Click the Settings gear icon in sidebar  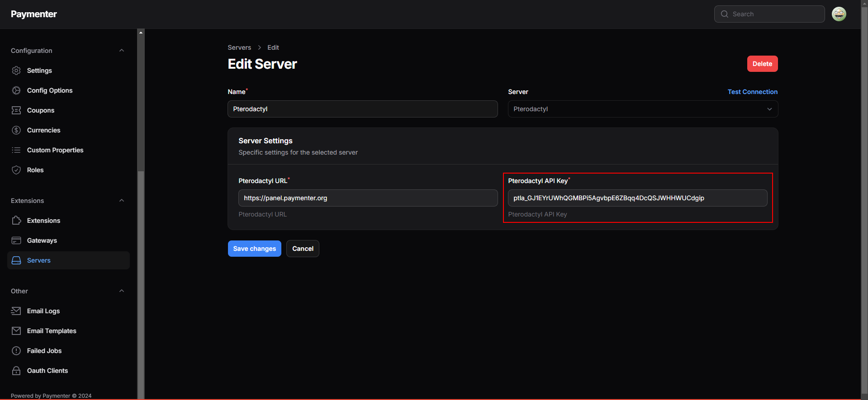click(16, 71)
